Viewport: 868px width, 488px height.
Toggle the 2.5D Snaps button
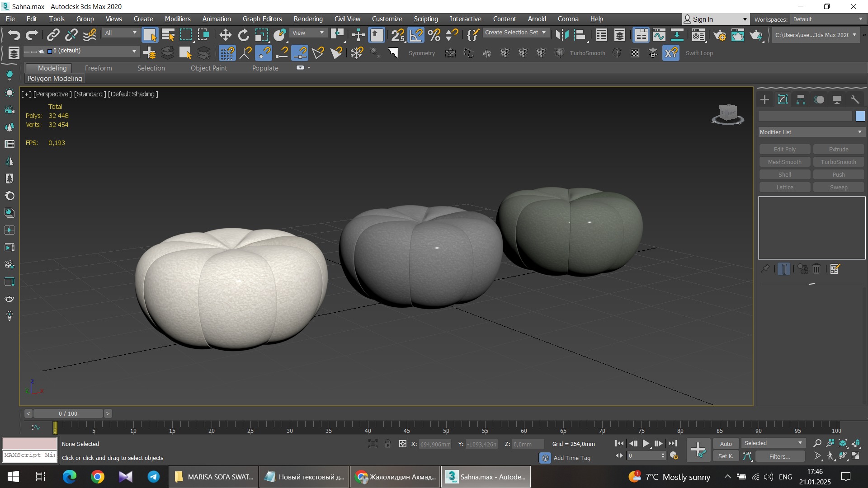coord(398,35)
